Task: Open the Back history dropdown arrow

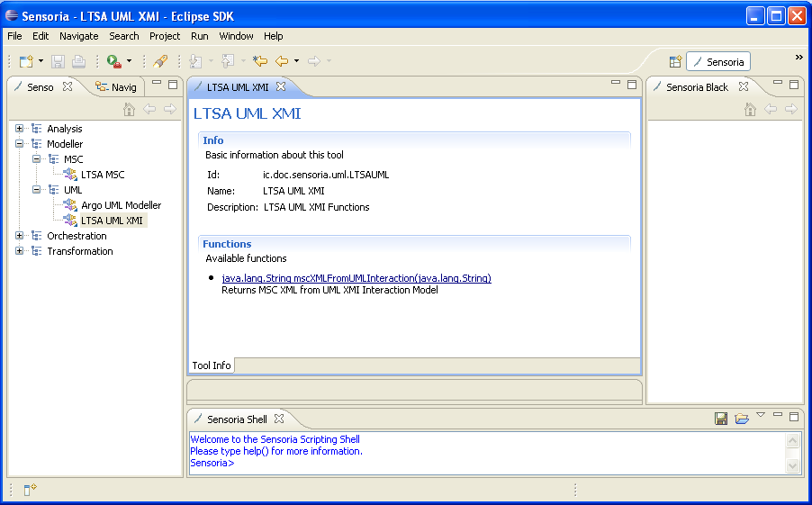Action: (x=297, y=61)
